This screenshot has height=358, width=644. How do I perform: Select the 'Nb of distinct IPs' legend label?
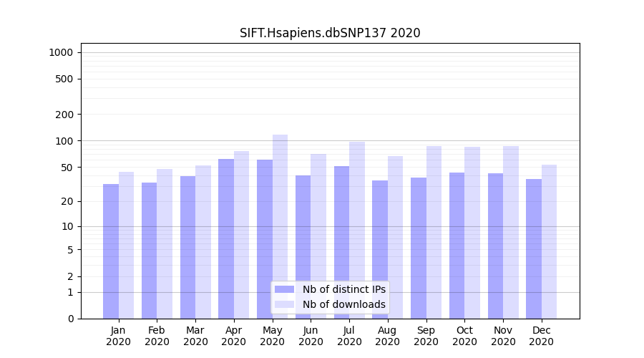pyautogui.click(x=343, y=289)
